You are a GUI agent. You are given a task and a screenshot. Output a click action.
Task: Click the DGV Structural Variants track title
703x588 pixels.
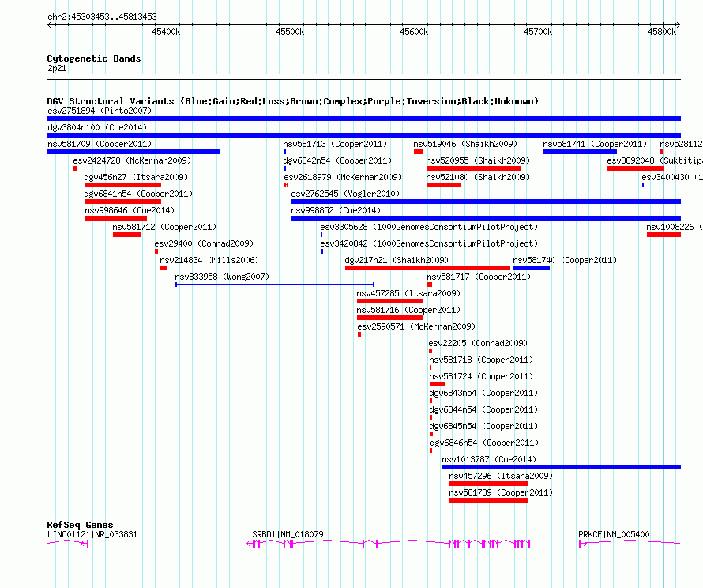(293, 101)
